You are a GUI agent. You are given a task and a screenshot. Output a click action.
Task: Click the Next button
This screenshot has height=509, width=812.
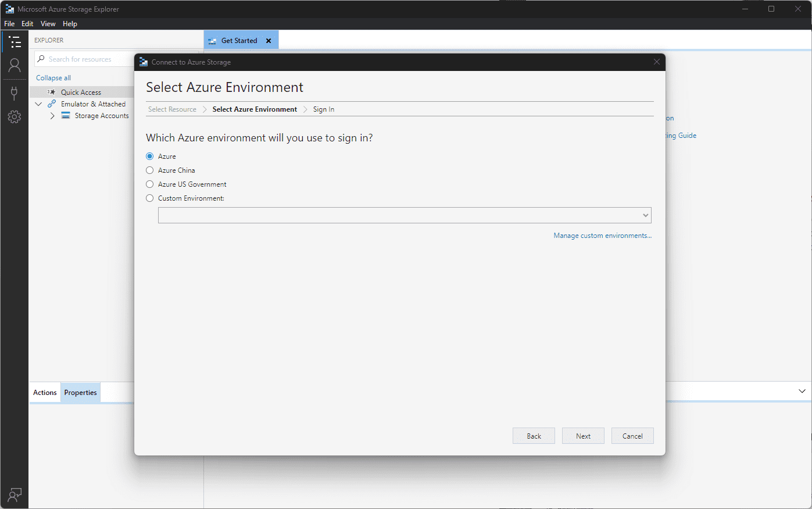[583, 436]
